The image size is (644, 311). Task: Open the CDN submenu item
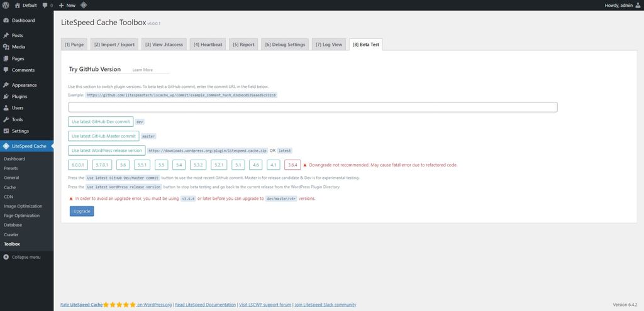9,197
